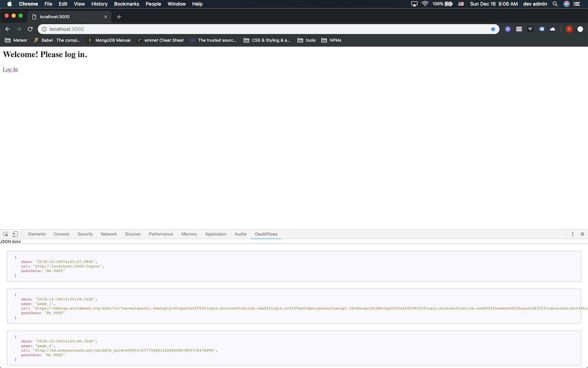
Task: Click the cm.everesttech.net url value
Action: pos(124,351)
